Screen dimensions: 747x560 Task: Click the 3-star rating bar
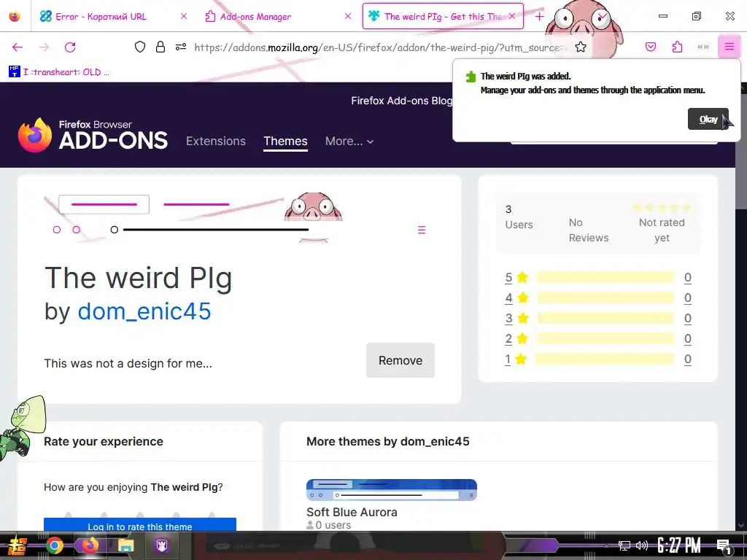click(x=605, y=318)
